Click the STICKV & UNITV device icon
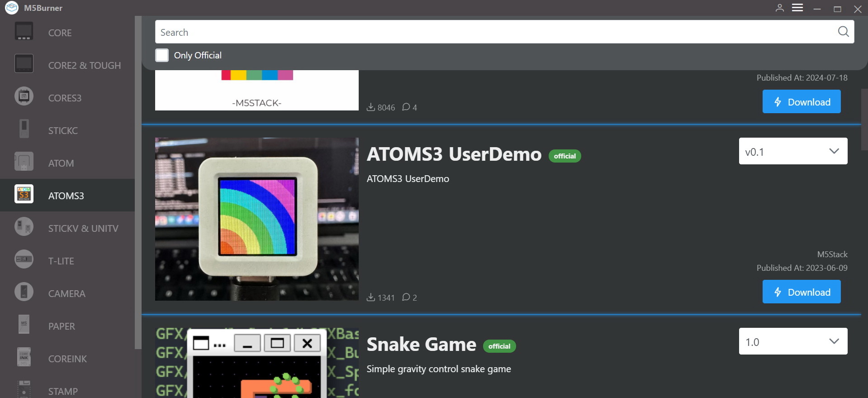 click(24, 226)
